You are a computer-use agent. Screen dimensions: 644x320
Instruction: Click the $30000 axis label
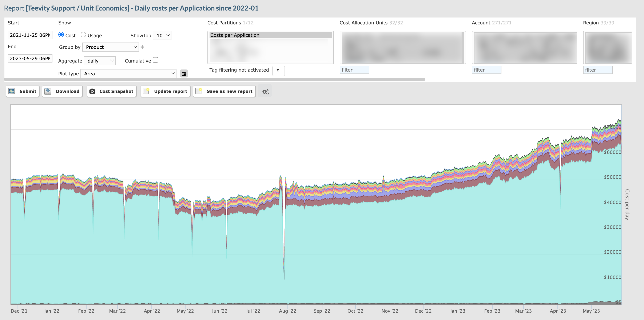point(612,227)
